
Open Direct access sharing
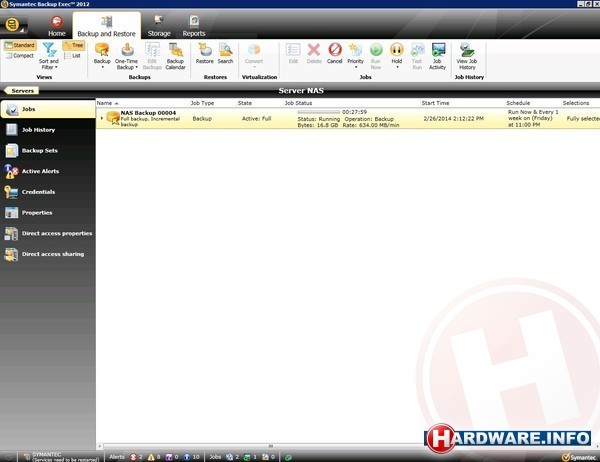tap(48, 254)
